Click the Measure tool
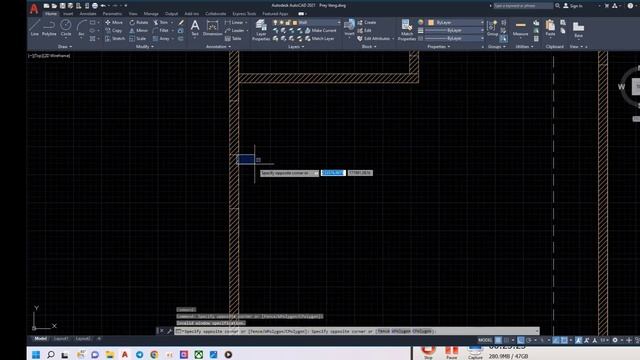The width and height of the screenshot is (640, 360). [x=520, y=28]
